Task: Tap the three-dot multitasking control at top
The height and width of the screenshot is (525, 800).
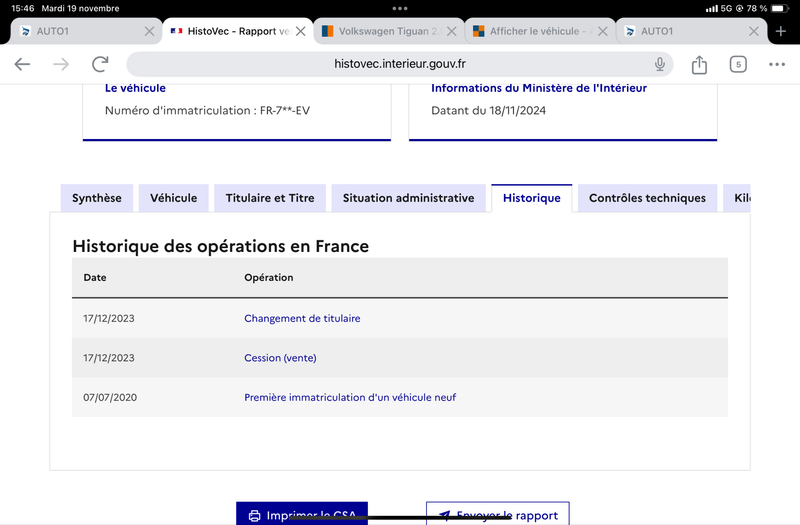Action: tap(400, 8)
